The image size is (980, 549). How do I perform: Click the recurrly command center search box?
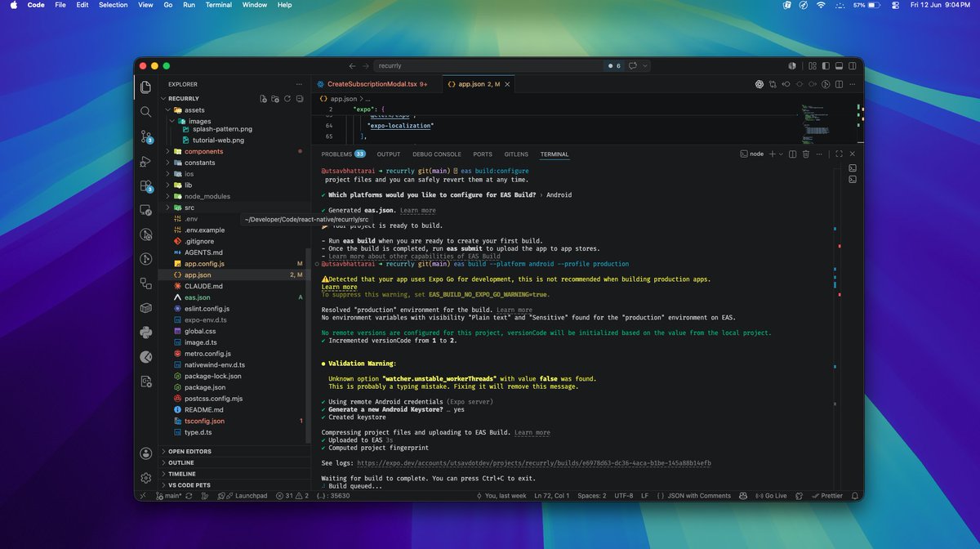pos(488,65)
